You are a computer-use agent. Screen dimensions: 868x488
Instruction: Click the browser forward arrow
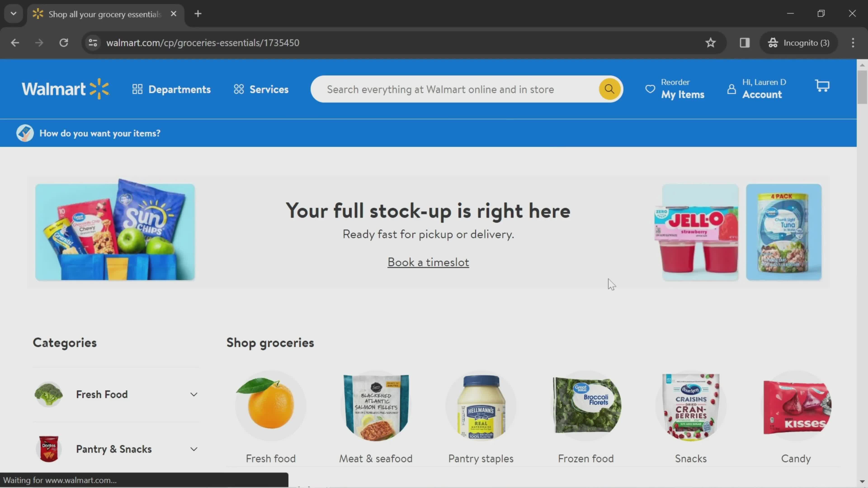[x=39, y=43]
